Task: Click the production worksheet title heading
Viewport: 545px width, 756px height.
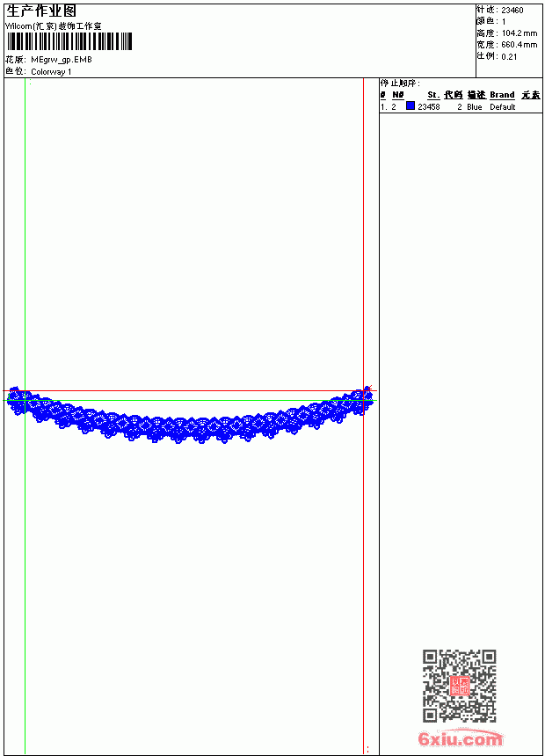Action: (41, 11)
